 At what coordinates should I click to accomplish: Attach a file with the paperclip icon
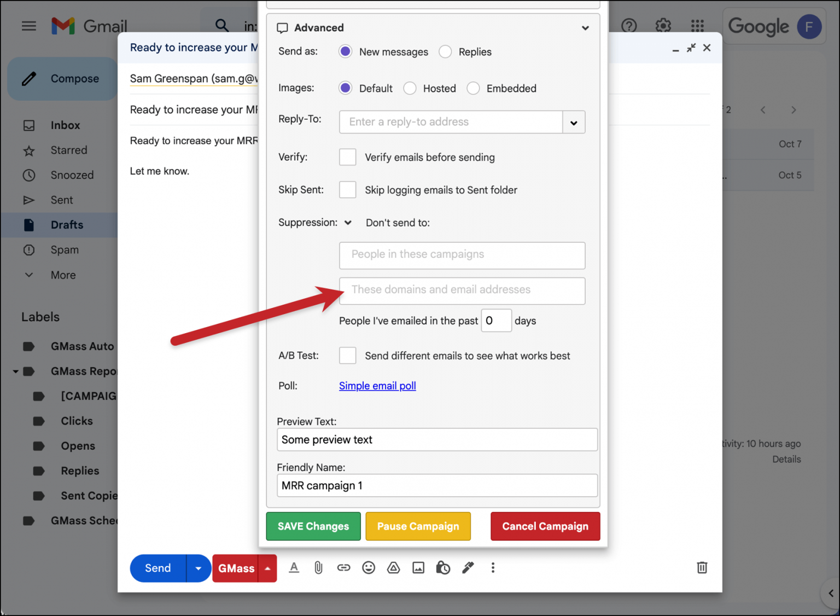[x=318, y=568]
